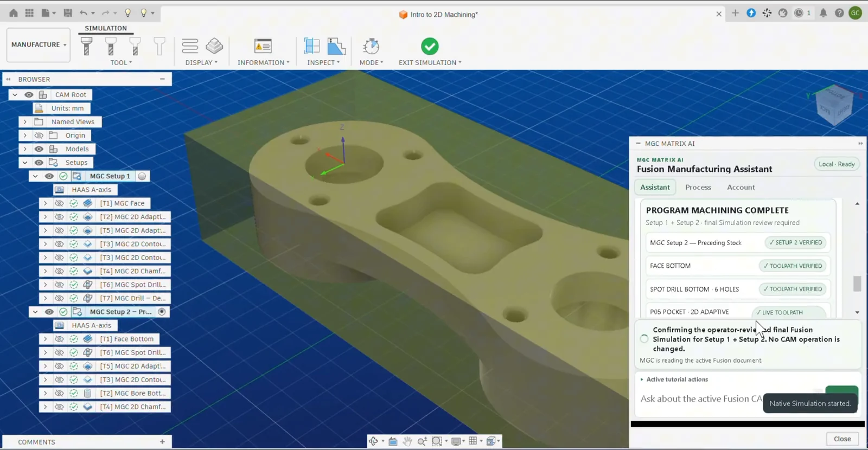Open the TOOL dropdown menu
The width and height of the screenshot is (868, 450).
[x=122, y=62]
